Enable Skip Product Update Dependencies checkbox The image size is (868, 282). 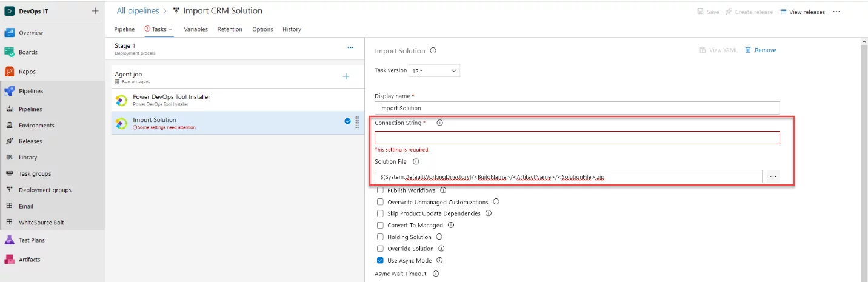(x=380, y=213)
